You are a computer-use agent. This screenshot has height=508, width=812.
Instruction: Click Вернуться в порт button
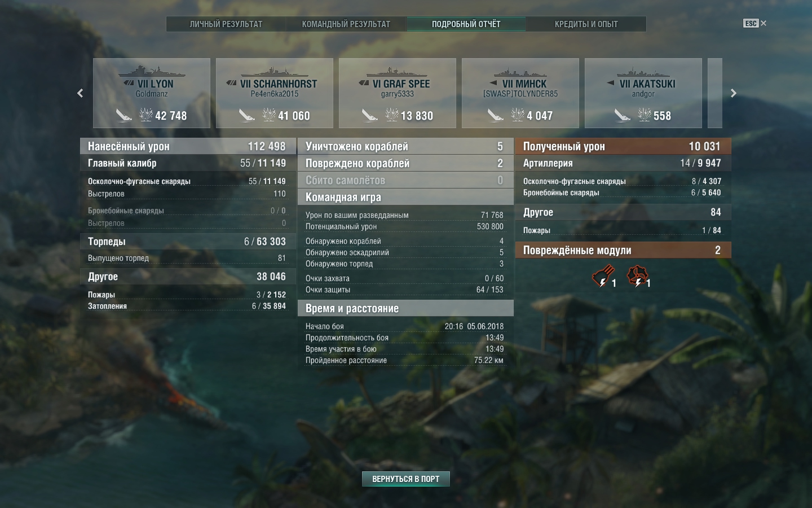point(406,479)
